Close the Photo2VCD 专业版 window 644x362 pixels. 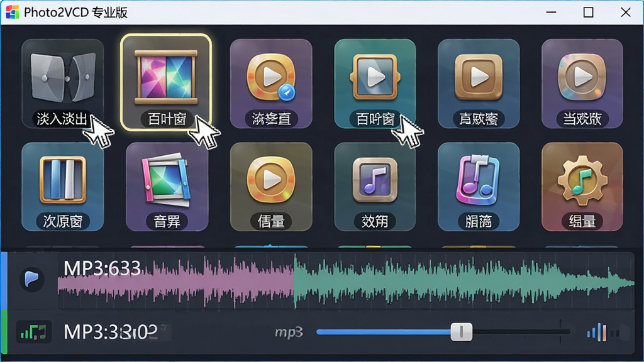click(626, 13)
